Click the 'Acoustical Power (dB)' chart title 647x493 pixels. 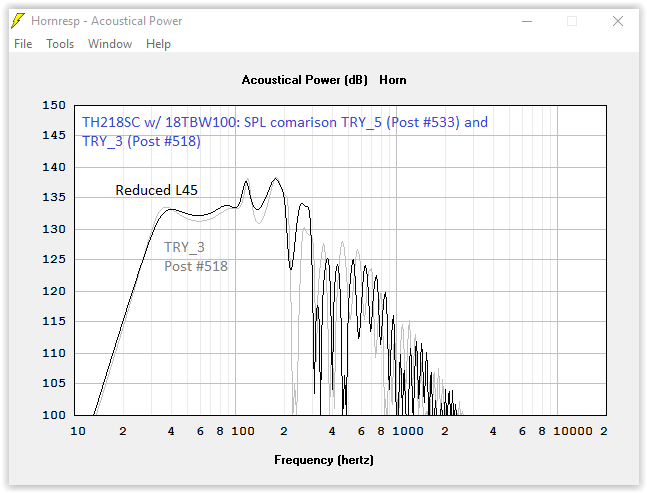pyautogui.click(x=305, y=80)
